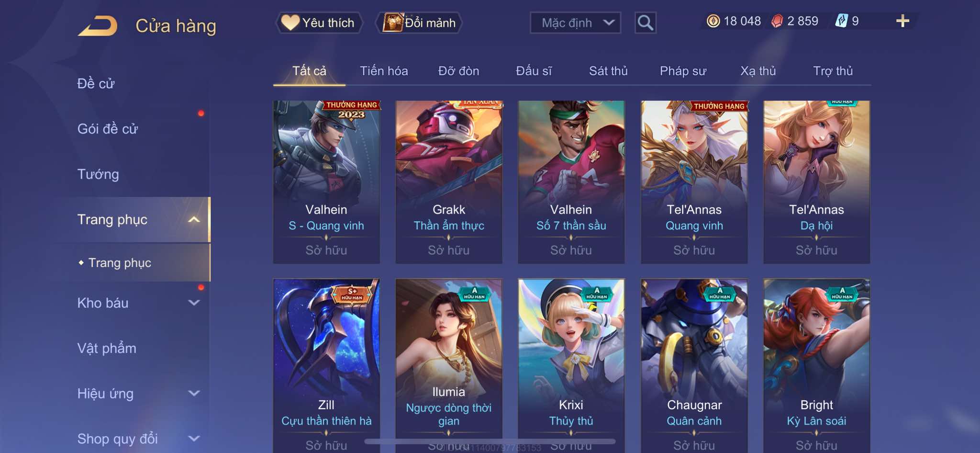
Task: Go back using the store back arrow
Action: (98, 26)
